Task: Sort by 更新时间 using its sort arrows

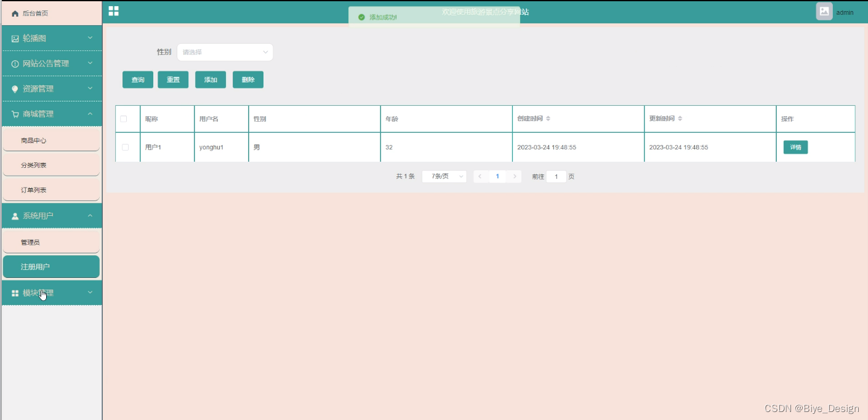Action: tap(680, 119)
